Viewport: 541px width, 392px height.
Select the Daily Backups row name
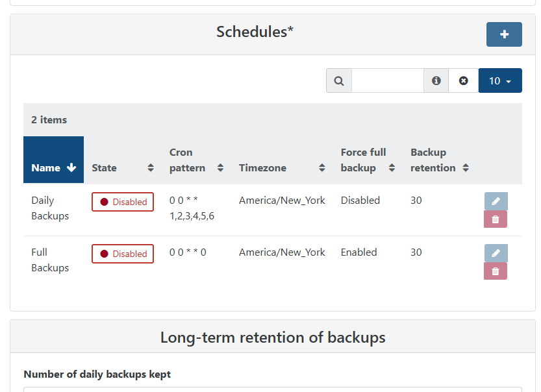[x=50, y=208]
